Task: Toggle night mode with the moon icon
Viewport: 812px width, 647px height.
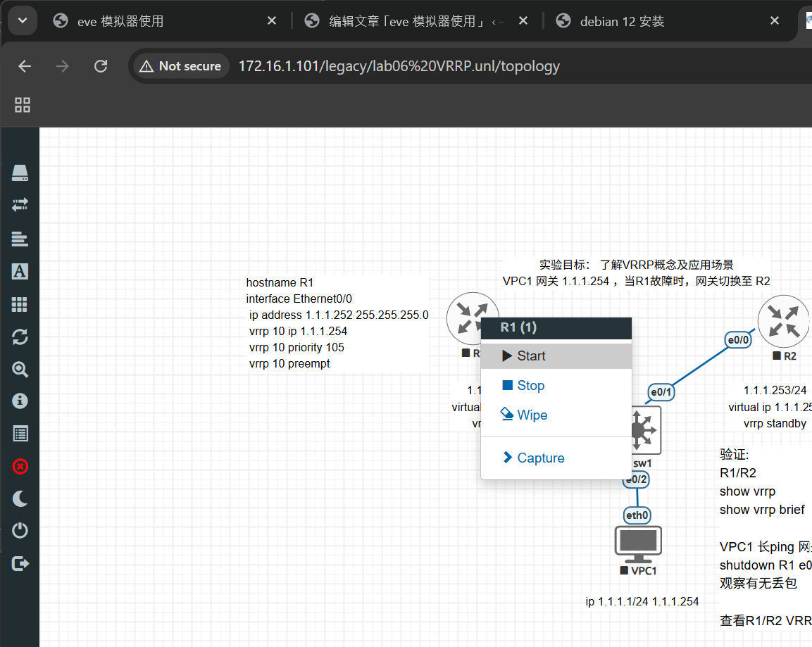Action: [x=20, y=498]
